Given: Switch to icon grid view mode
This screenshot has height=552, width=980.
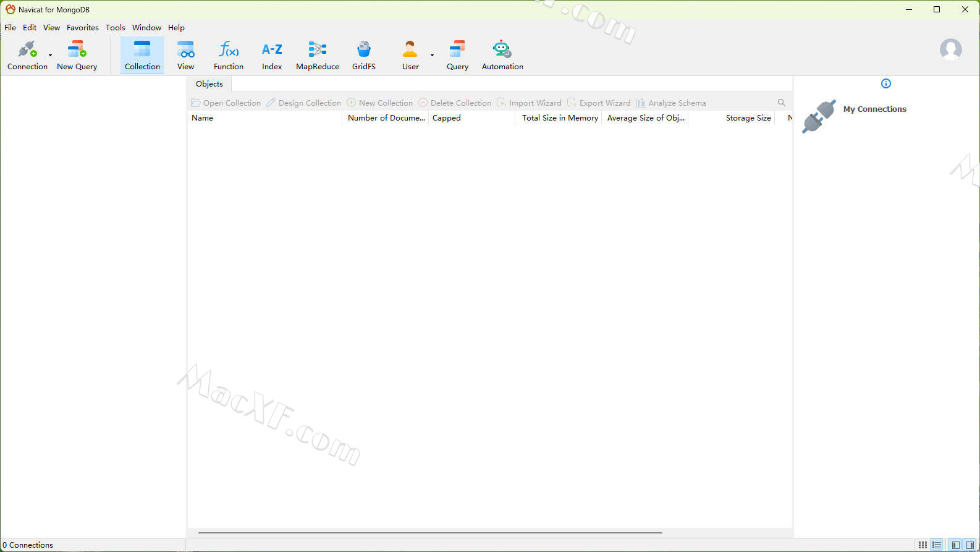Looking at the screenshot, I should pyautogui.click(x=923, y=545).
